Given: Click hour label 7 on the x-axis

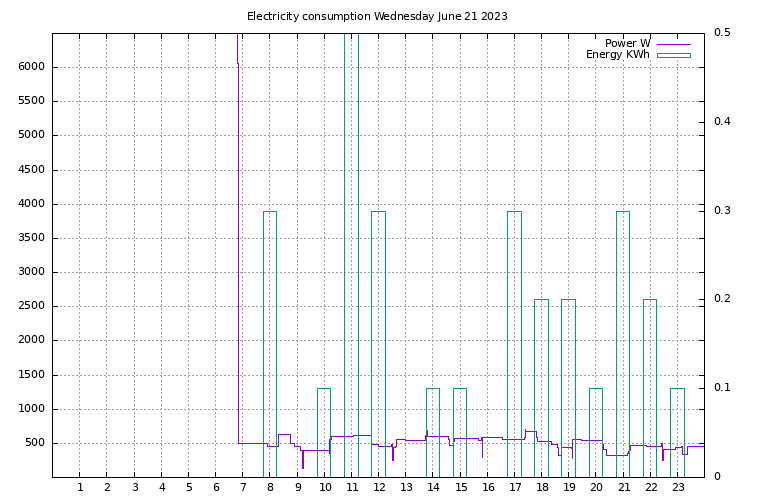Looking at the screenshot, I should [x=243, y=487].
